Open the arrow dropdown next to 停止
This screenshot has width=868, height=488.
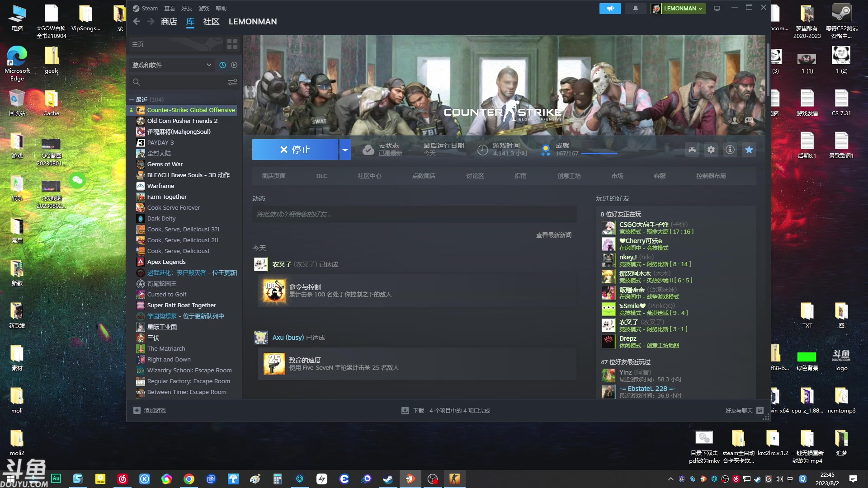(345, 150)
